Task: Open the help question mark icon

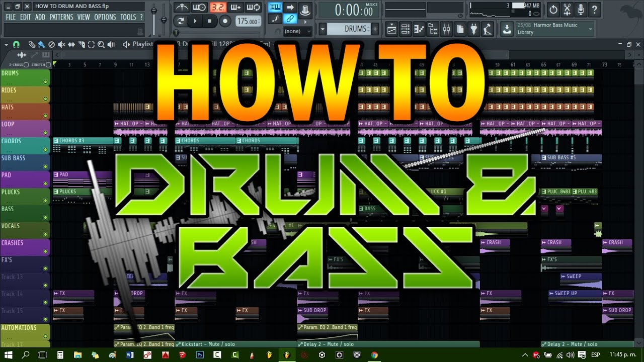Action: [x=594, y=9]
